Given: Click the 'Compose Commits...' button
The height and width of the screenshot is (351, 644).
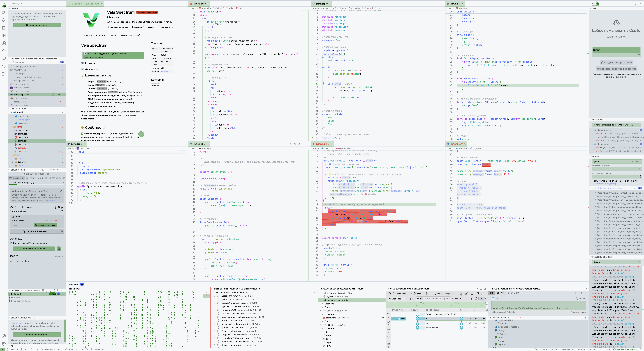Looking at the screenshot, I should (x=46, y=225).
